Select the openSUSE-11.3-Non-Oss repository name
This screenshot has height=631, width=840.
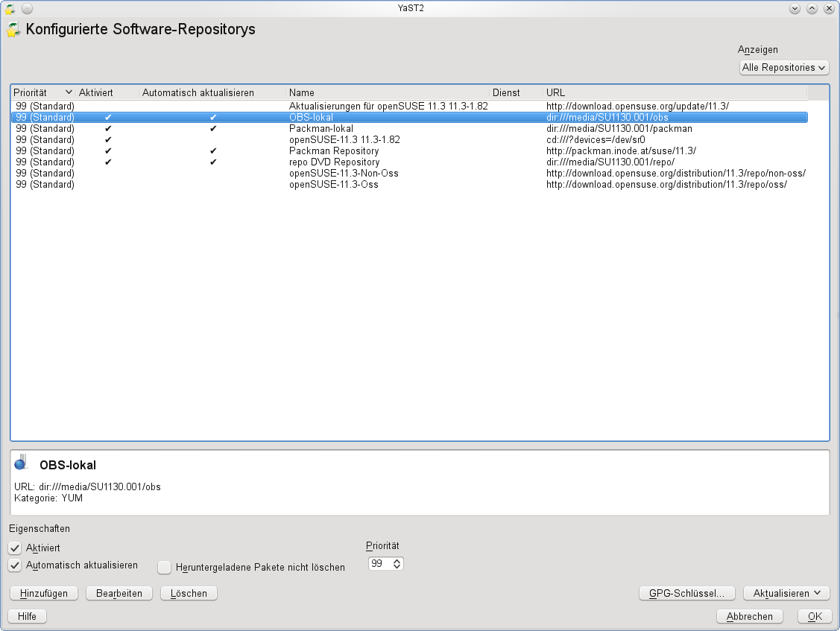344,174
